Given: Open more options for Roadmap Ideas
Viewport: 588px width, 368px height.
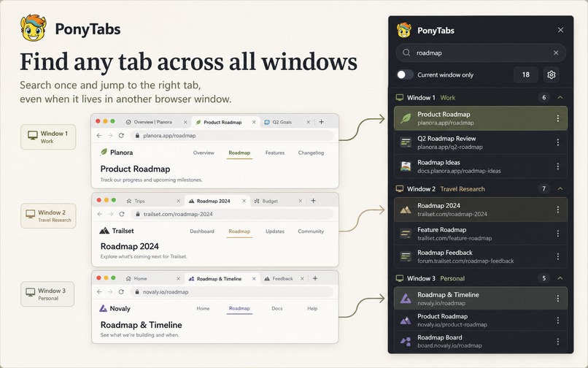Looking at the screenshot, I should coord(557,166).
